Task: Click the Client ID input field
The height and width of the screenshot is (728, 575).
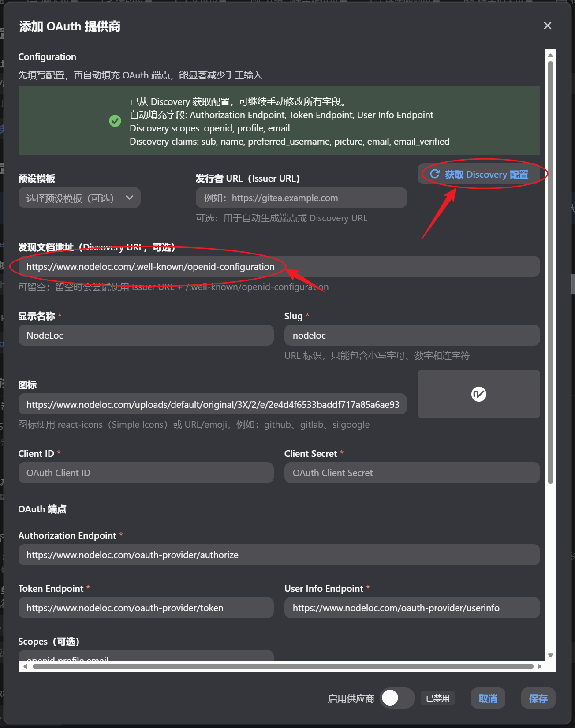Action: 146,473
